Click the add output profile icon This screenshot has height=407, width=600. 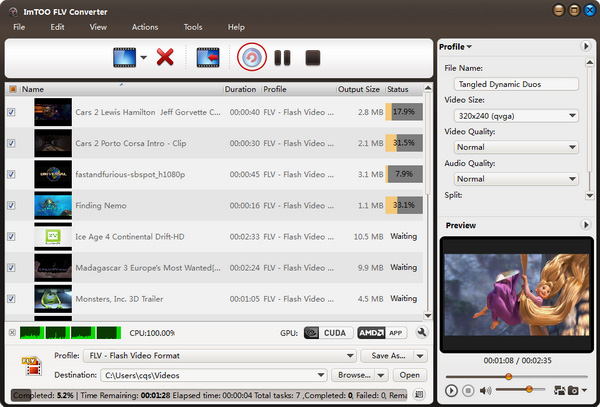[208, 58]
